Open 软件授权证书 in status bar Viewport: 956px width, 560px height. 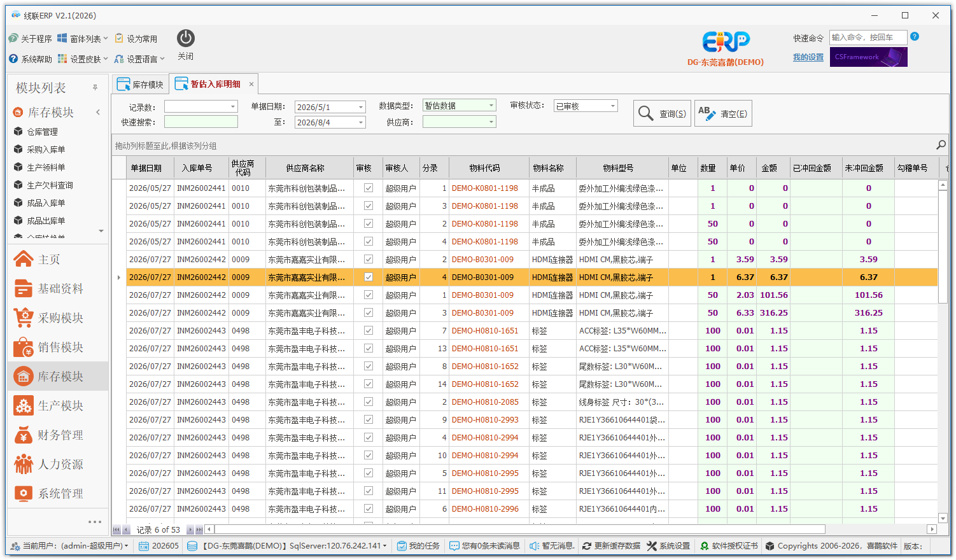click(x=729, y=546)
